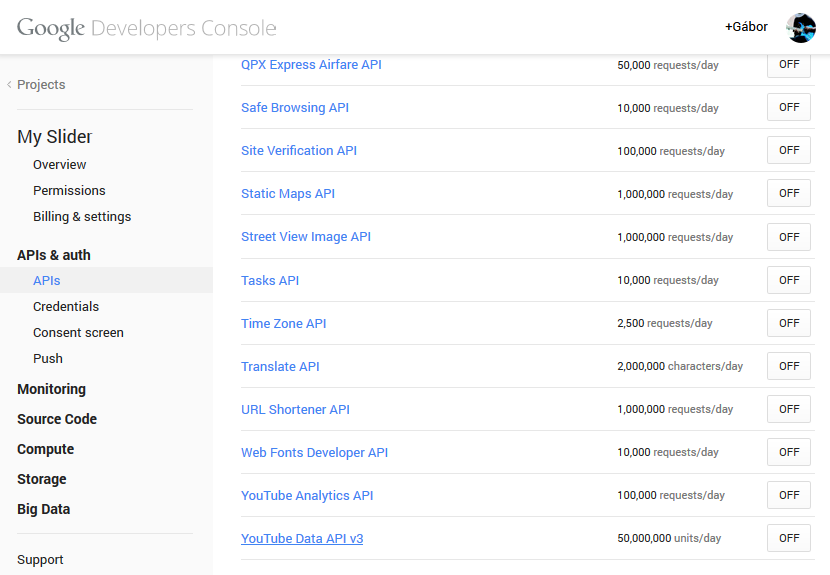The image size is (830, 575).
Task: Open the Consent screen page
Action: [78, 333]
